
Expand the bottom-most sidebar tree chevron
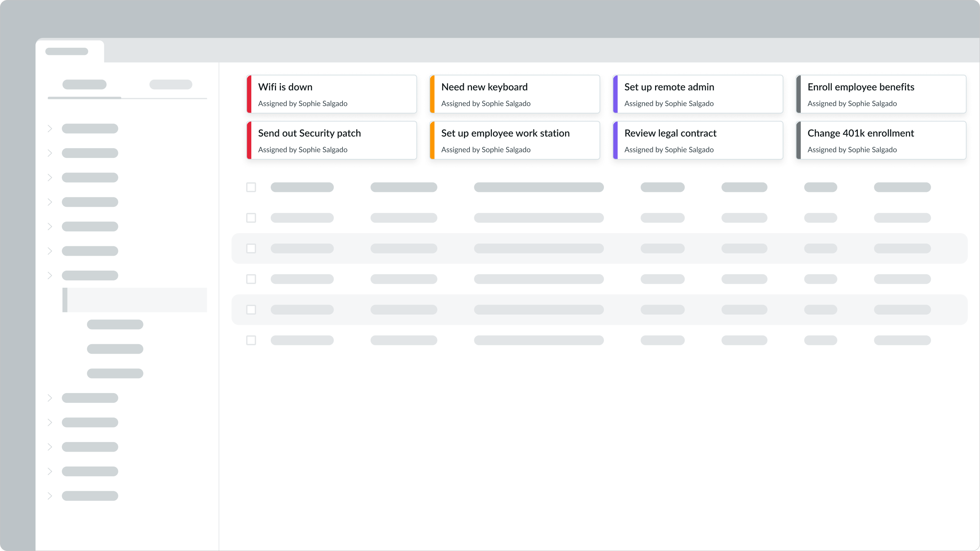(x=50, y=496)
